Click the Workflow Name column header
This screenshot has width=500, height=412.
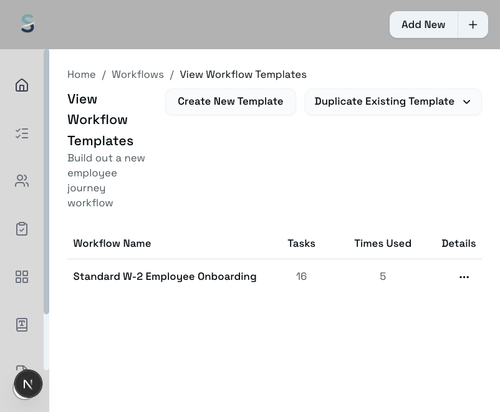point(112,243)
